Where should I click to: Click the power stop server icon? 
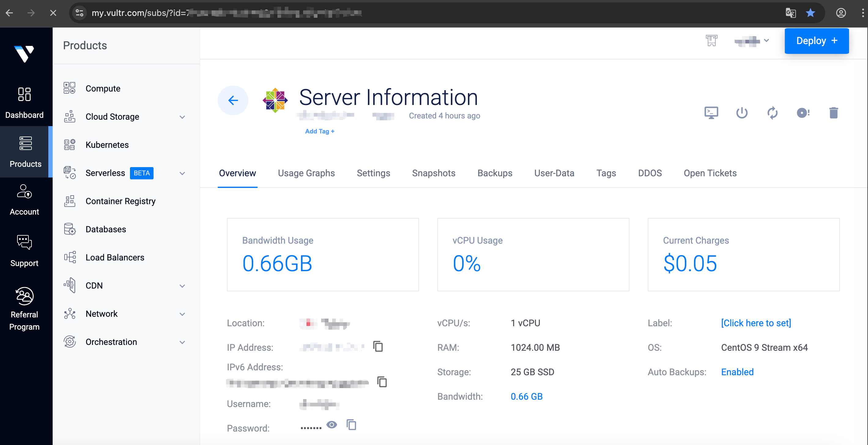(742, 113)
